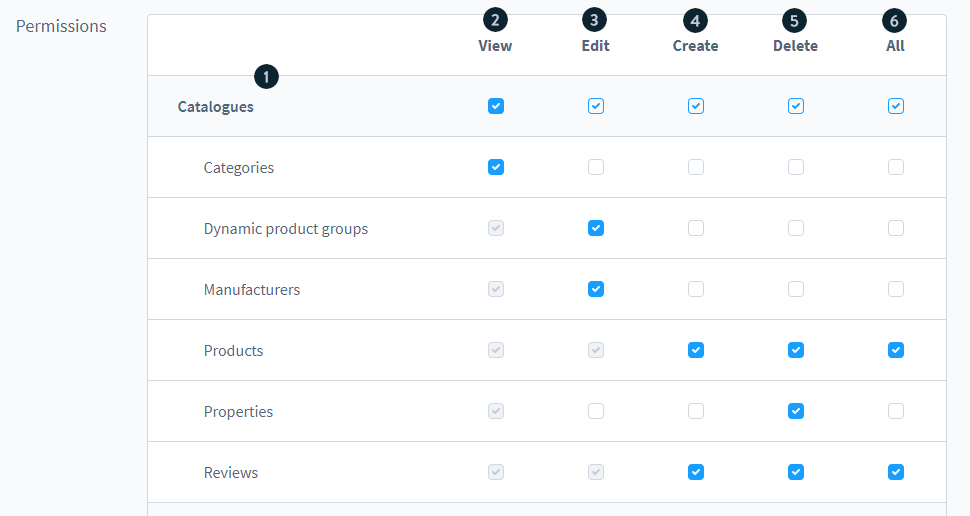
Task: Uncheck Delete permission for Products
Action: [x=796, y=350]
